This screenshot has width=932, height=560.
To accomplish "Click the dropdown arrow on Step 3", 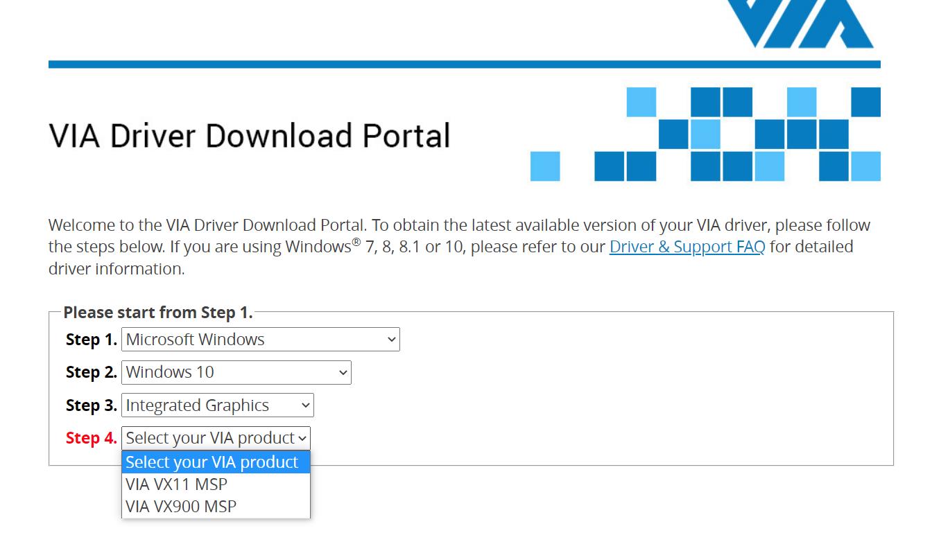I will 305,405.
